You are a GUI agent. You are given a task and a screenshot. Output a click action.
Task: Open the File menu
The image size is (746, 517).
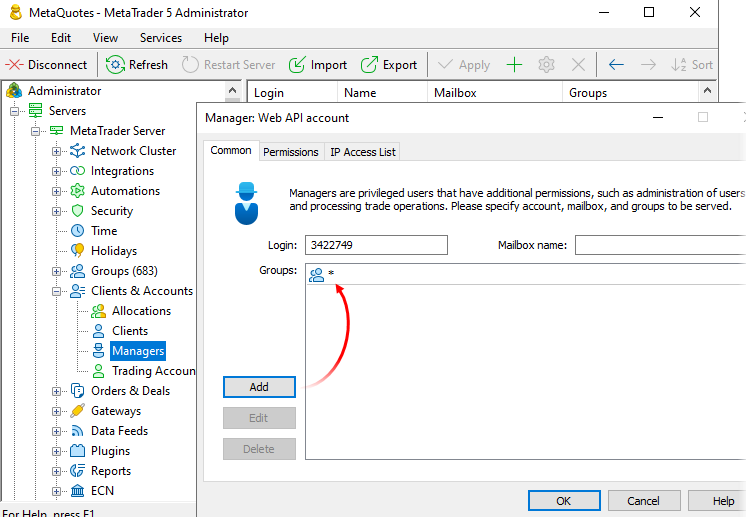pos(20,38)
